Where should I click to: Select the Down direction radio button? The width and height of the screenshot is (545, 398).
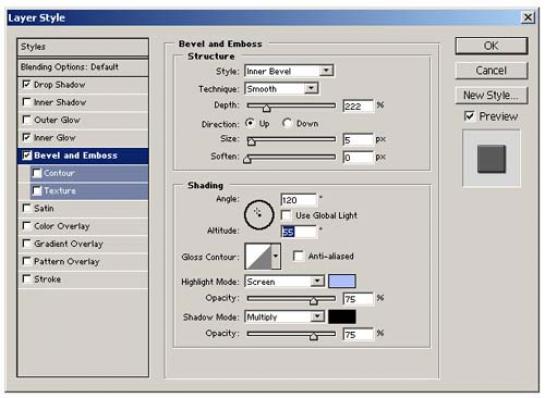(x=287, y=123)
